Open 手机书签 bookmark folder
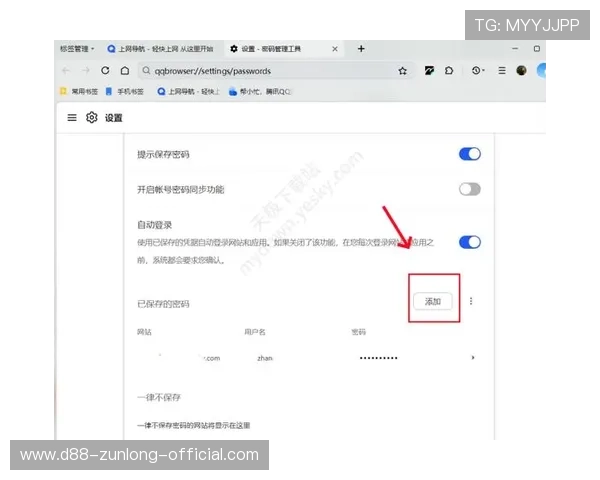The height and width of the screenshot is (480, 600). (x=125, y=91)
